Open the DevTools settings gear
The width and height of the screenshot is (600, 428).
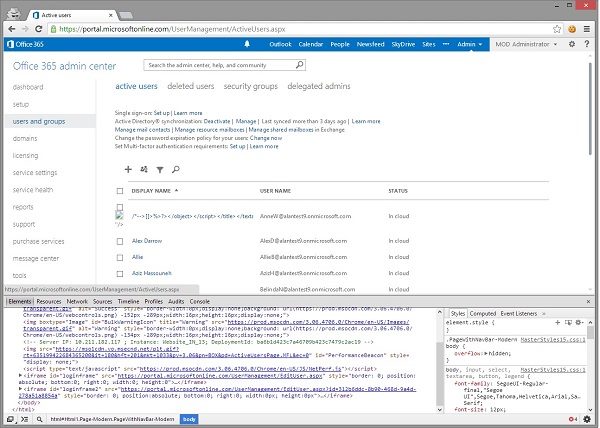tap(587, 419)
